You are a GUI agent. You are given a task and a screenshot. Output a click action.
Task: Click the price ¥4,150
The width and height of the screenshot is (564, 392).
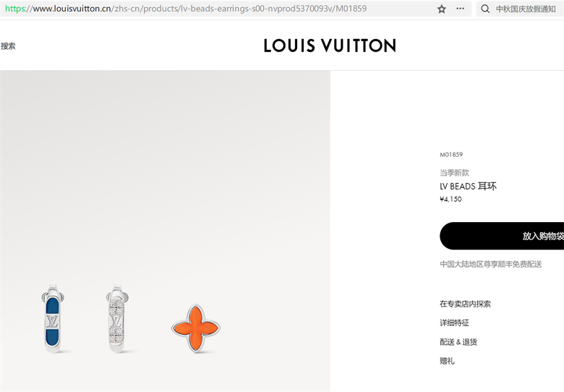(x=450, y=199)
